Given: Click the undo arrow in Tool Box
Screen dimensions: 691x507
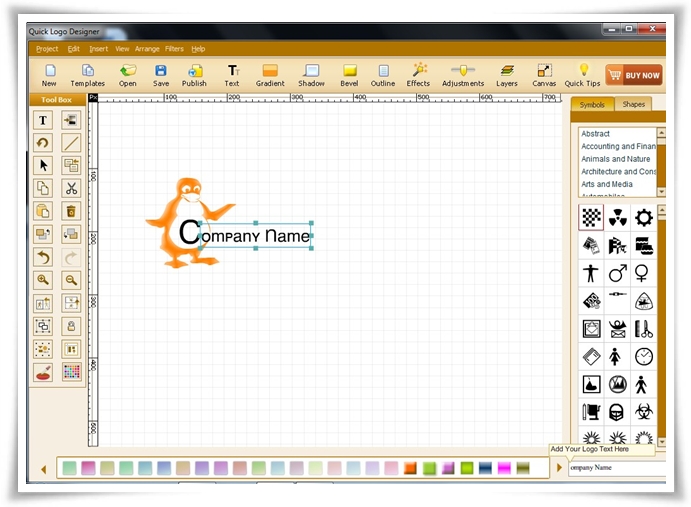Looking at the screenshot, I should 43,257.
